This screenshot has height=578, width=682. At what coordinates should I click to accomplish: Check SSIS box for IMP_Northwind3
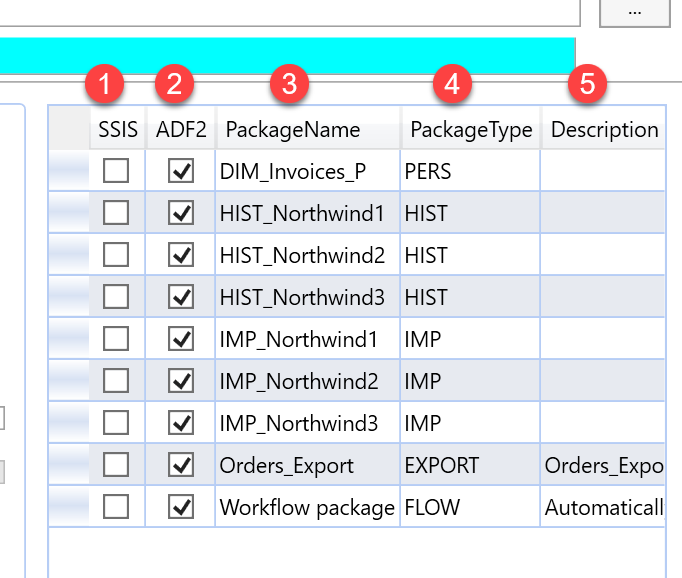pos(116,423)
